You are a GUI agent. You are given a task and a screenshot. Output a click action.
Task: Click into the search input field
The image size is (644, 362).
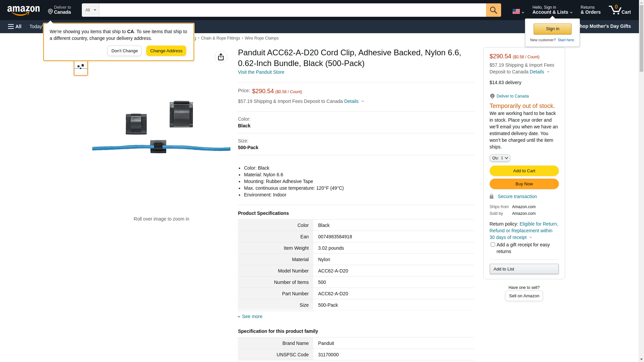[x=292, y=10]
